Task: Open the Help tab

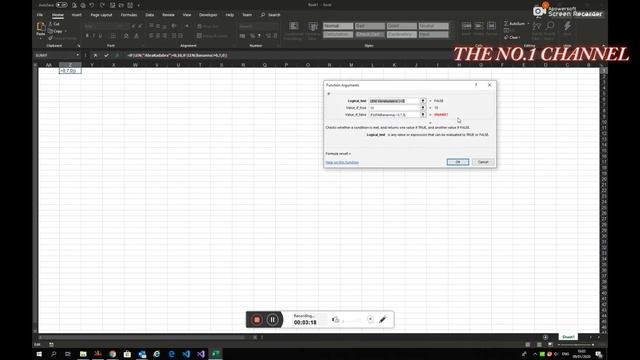Action: point(230,15)
